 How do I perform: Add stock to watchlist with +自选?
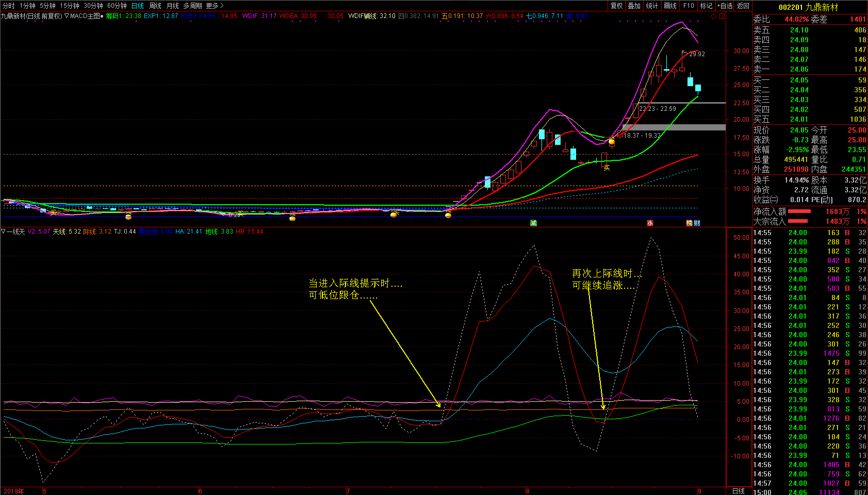coord(725,6)
